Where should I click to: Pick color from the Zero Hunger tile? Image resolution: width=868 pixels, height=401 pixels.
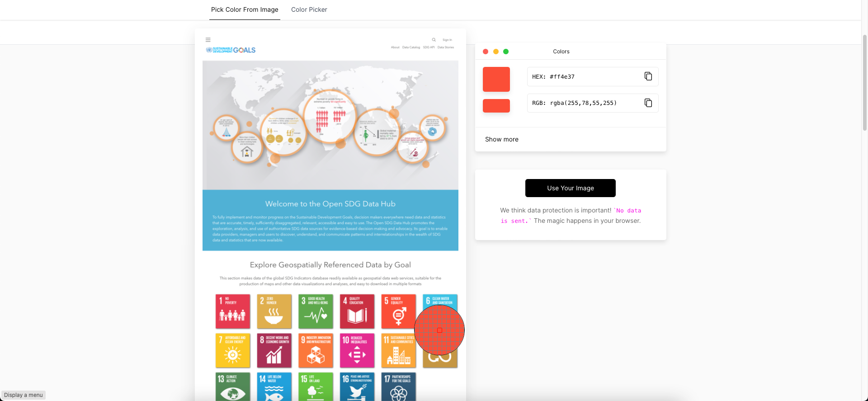click(x=274, y=311)
